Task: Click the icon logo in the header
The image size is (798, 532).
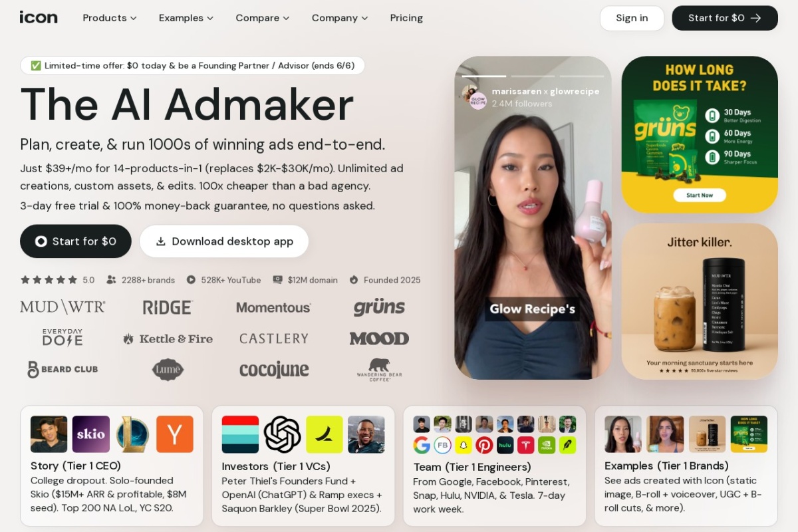Action: pos(39,17)
